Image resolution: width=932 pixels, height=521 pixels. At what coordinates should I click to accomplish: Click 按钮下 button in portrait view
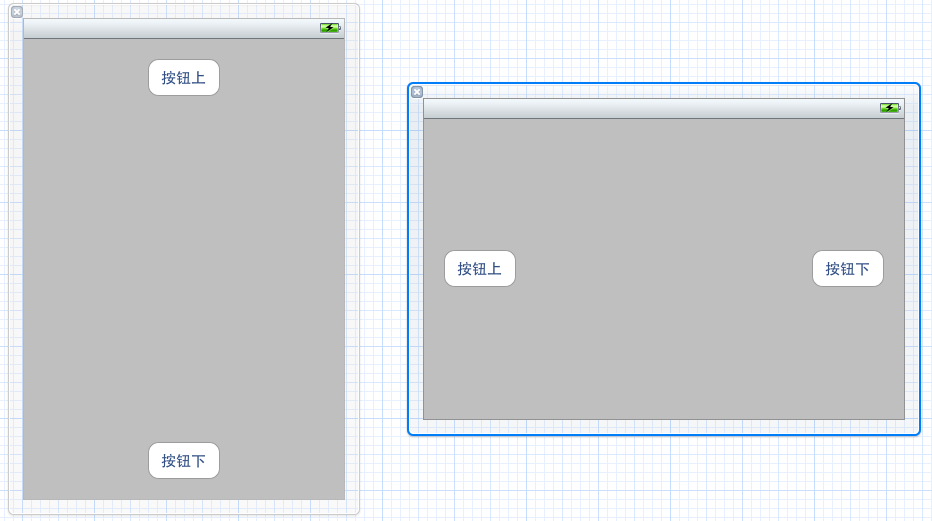[184, 460]
